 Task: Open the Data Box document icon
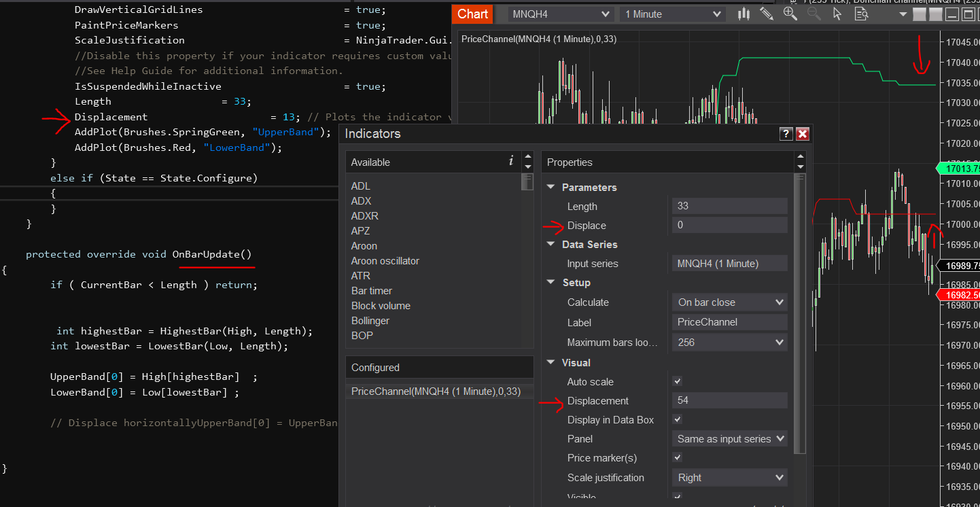click(x=860, y=14)
